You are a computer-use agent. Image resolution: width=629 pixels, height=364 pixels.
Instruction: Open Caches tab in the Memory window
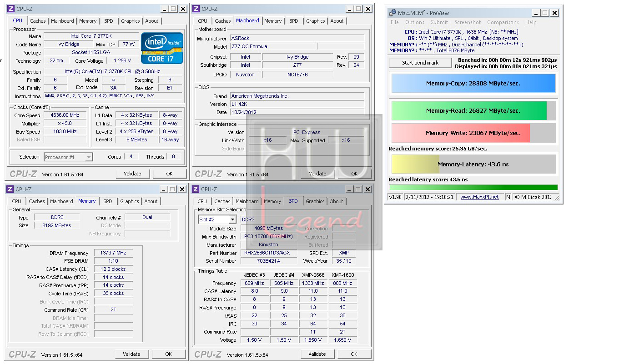[37, 201]
